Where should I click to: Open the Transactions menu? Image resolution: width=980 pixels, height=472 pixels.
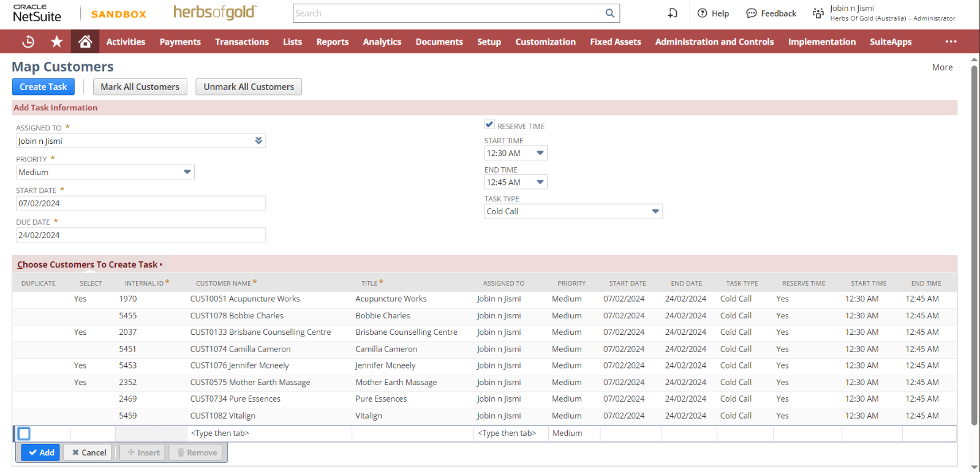coord(241,42)
